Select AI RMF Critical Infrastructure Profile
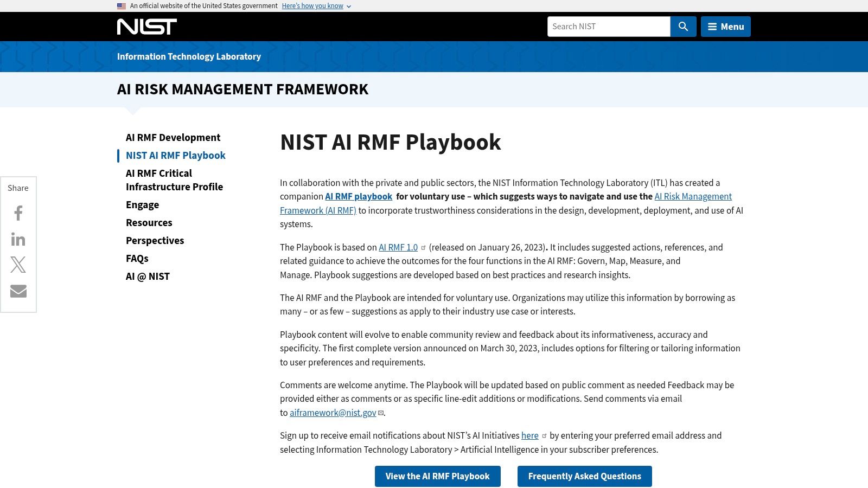This screenshot has width=868, height=488. pyautogui.click(x=175, y=180)
